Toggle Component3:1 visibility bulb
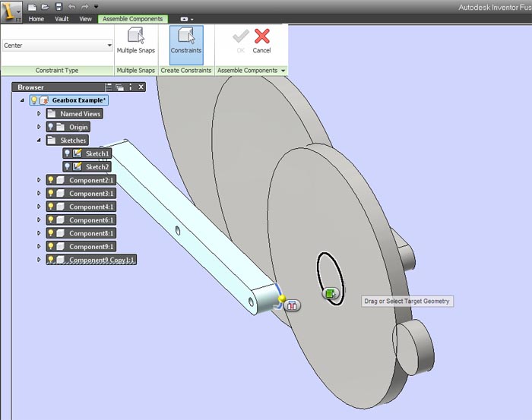 tap(51, 193)
